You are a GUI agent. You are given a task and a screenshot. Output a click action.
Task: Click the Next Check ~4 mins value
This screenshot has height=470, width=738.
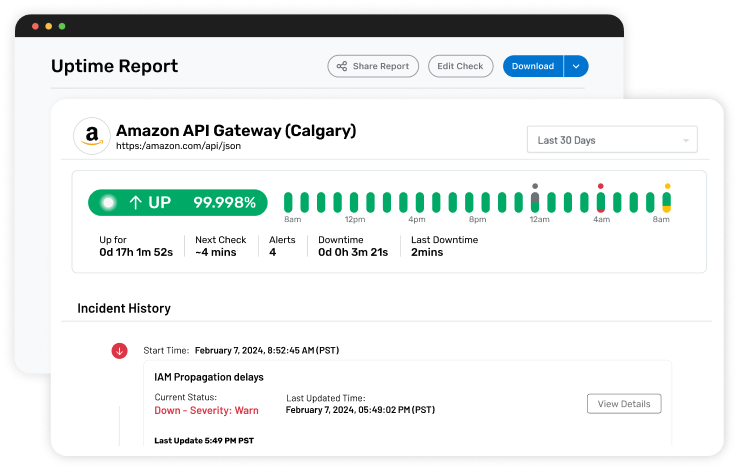(216, 252)
